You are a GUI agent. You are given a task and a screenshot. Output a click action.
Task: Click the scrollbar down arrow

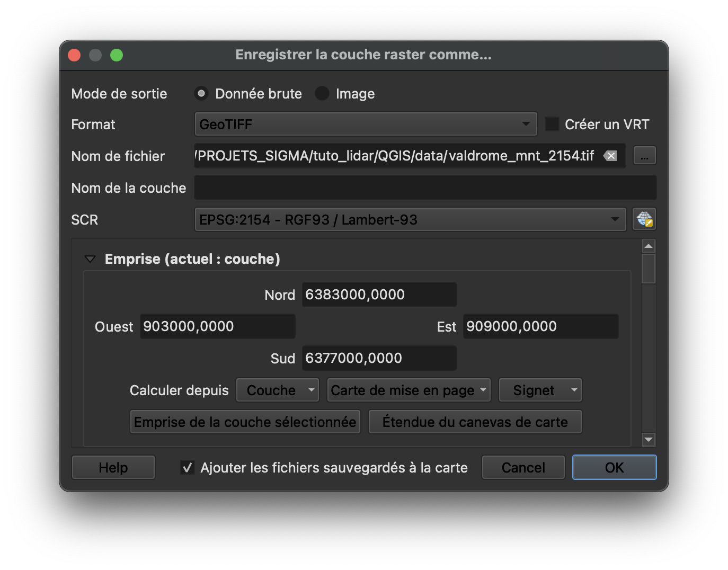click(x=649, y=440)
